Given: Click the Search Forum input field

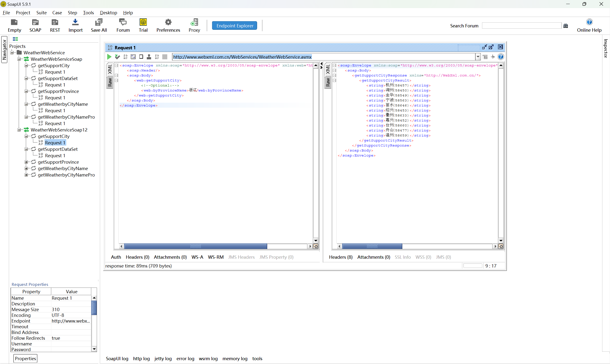Looking at the screenshot, I should pos(521,26).
